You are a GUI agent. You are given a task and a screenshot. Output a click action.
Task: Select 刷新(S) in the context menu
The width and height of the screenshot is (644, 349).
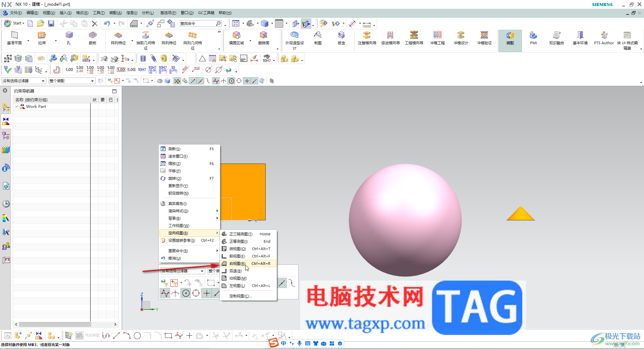coord(189,149)
